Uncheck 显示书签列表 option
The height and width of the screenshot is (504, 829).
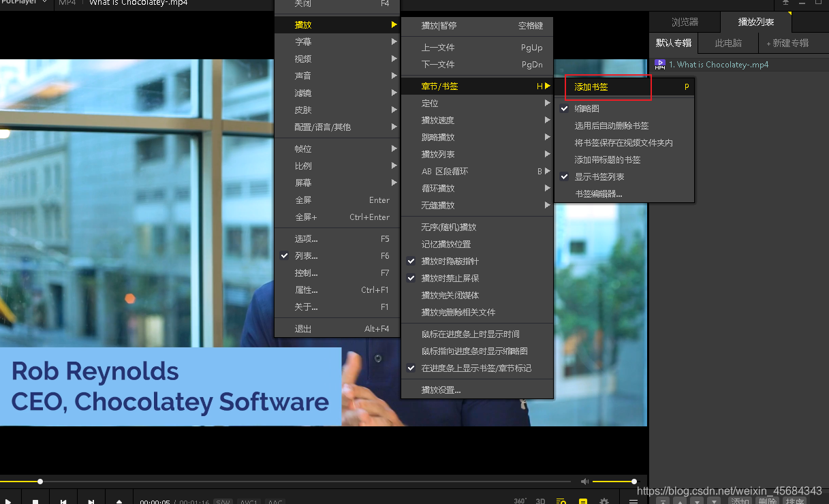(625, 177)
